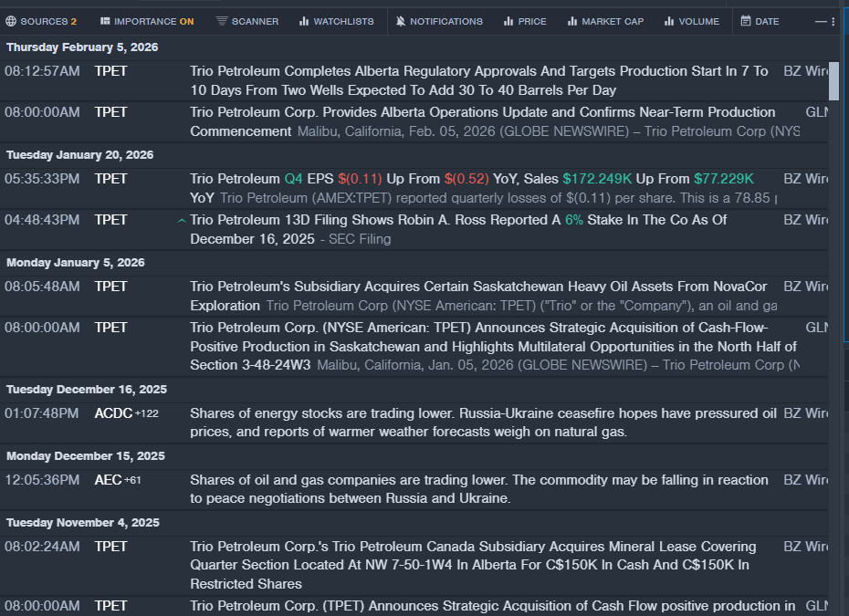Open the Price filter
This screenshot has width=849, height=616.
pyautogui.click(x=525, y=21)
